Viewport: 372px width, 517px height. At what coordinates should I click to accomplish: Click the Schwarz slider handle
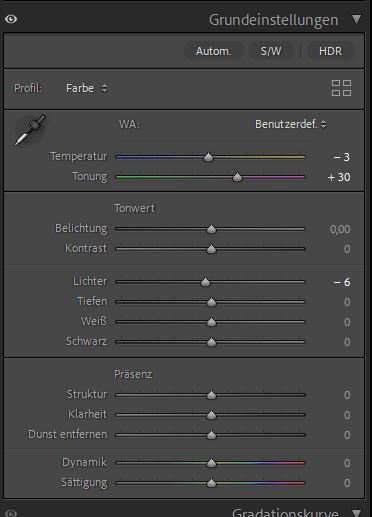click(x=211, y=342)
